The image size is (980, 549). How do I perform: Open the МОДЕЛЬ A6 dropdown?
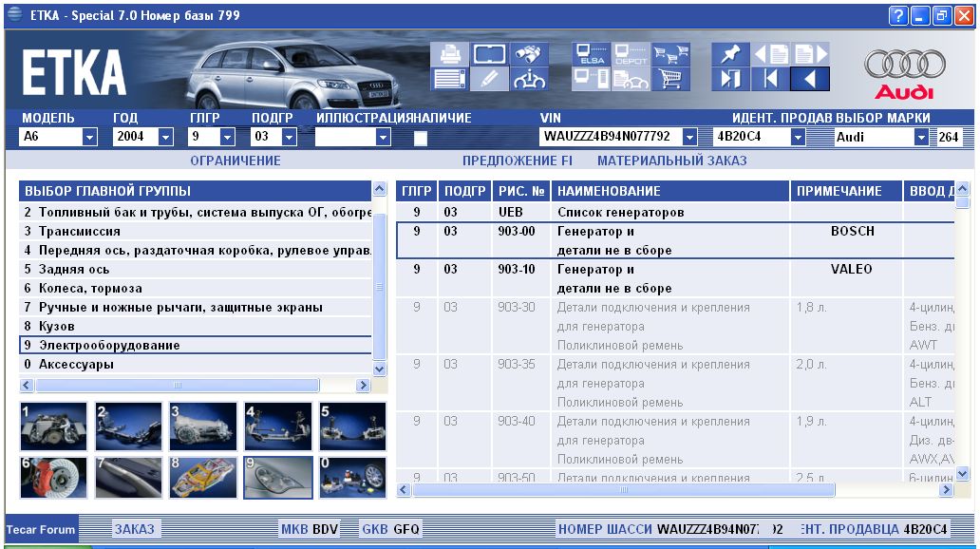pyautogui.click(x=89, y=137)
